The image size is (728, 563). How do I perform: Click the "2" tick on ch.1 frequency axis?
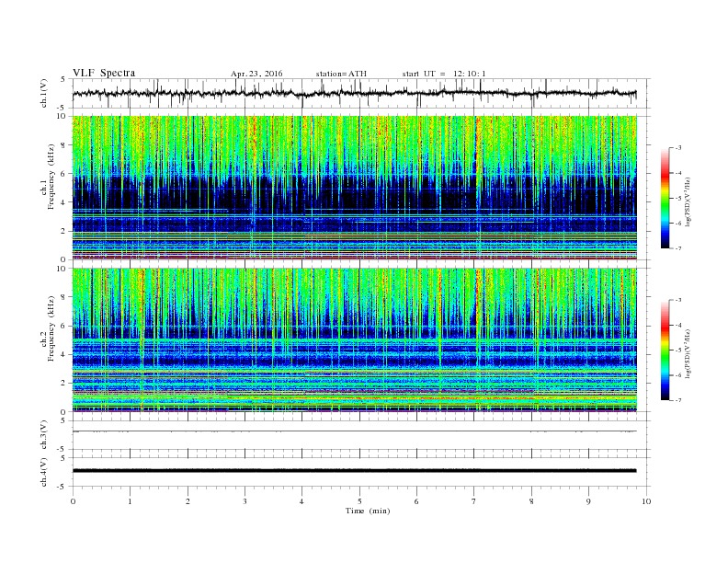(x=63, y=231)
